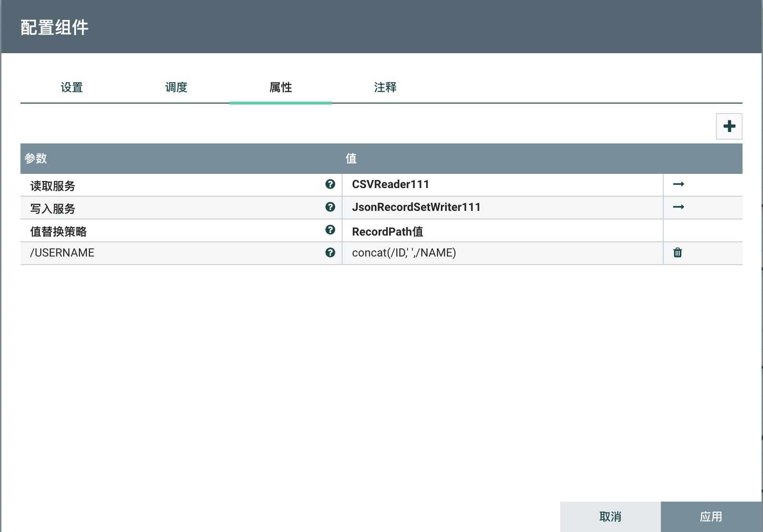Show help for 值替换策略 parameter
Viewport: 763px width, 532px height.
pyautogui.click(x=330, y=230)
